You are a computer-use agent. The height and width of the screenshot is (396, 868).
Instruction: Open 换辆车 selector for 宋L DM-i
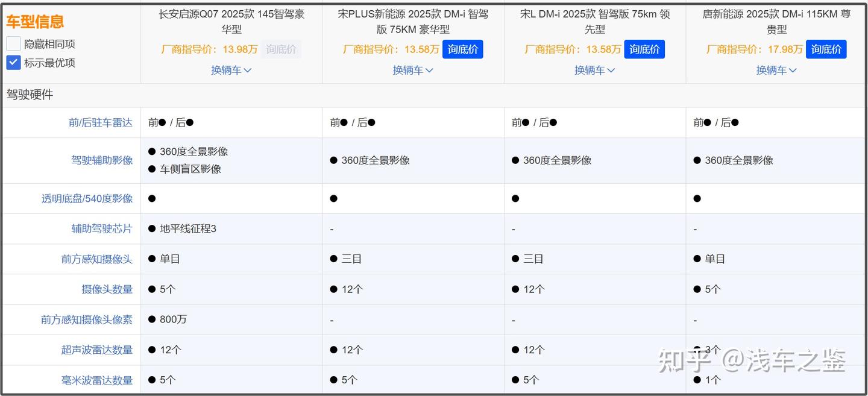(594, 70)
